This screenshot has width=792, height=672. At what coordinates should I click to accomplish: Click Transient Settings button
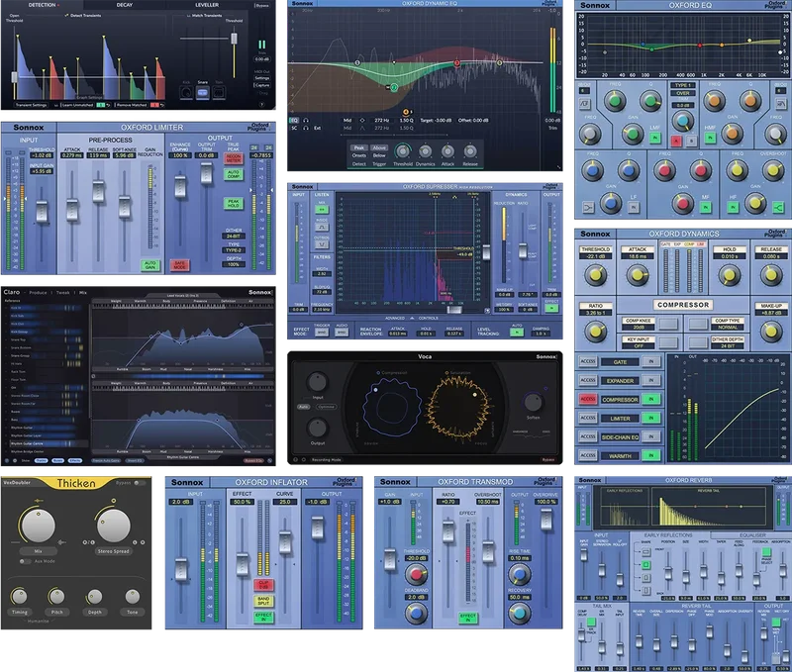tap(32, 105)
